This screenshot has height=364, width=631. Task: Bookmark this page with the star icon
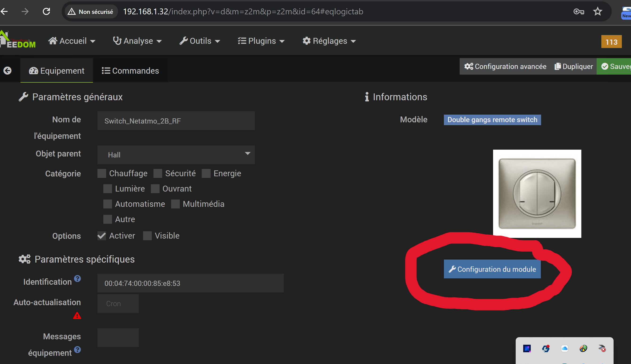pos(598,12)
